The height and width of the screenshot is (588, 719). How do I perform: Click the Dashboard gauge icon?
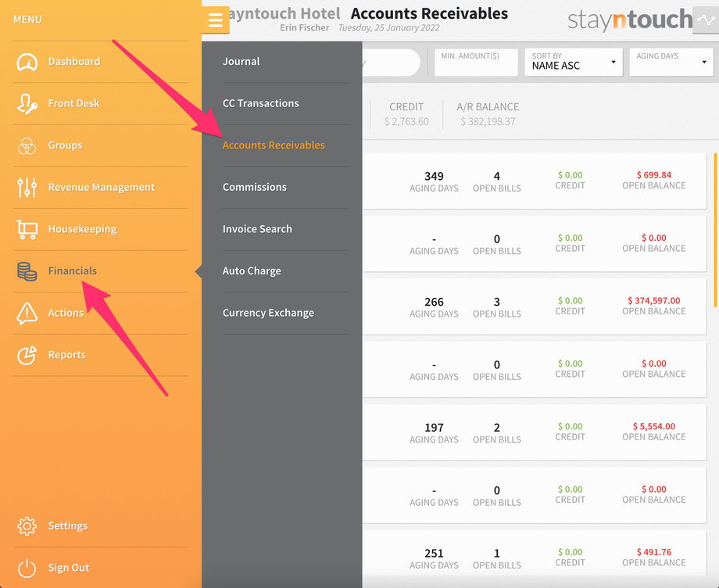pyautogui.click(x=27, y=62)
